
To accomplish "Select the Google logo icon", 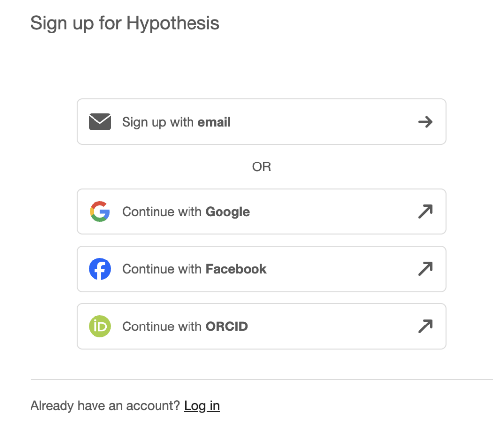I will pyautogui.click(x=100, y=211).
